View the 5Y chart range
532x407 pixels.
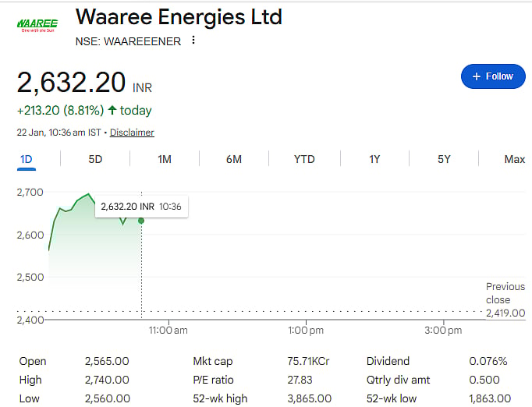point(444,159)
